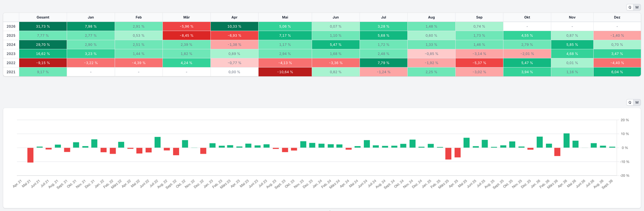Click the 2023 November cell 4,68 %
The height and width of the screenshot is (211, 644).
(572, 53)
